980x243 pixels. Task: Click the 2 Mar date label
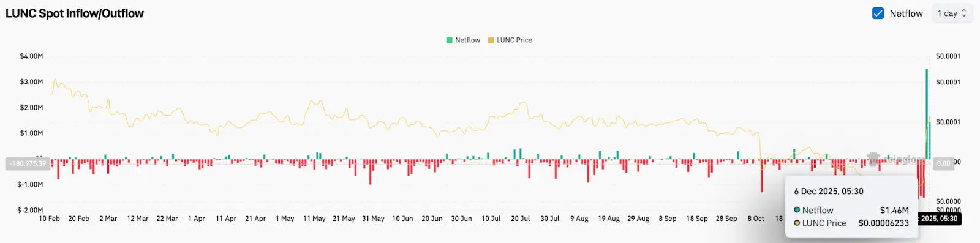click(108, 219)
